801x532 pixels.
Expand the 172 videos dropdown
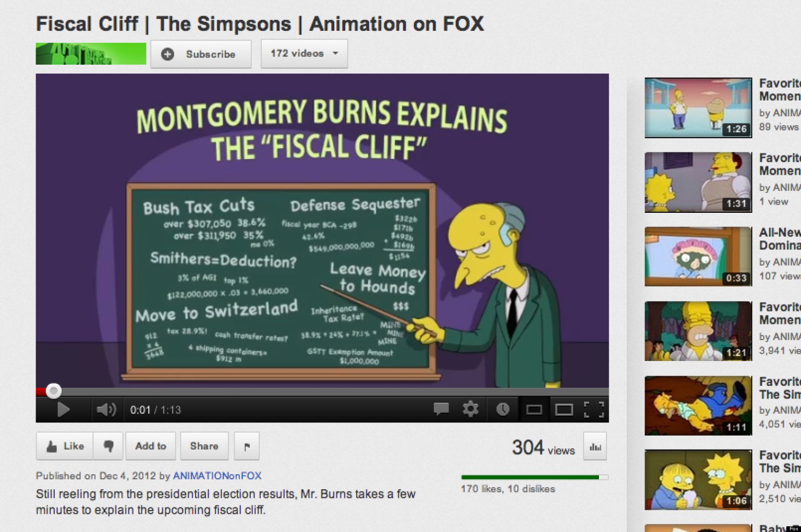[304, 53]
